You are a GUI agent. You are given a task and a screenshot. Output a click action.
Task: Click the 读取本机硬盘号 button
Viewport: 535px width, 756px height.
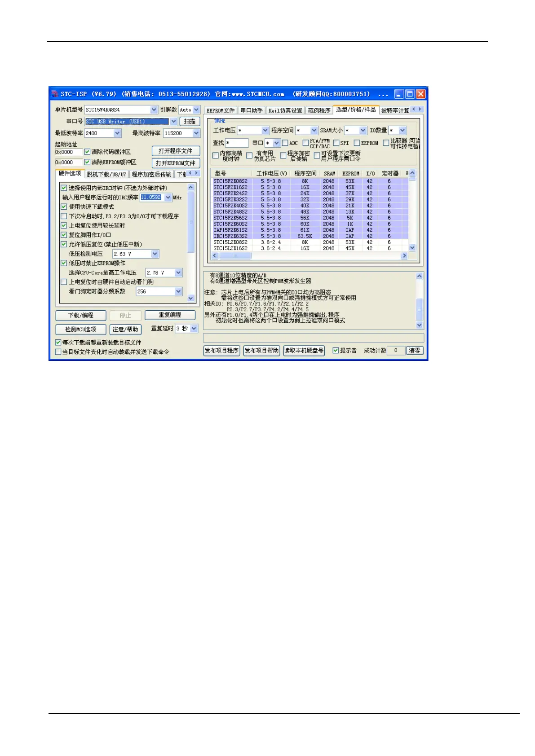[x=304, y=351]
